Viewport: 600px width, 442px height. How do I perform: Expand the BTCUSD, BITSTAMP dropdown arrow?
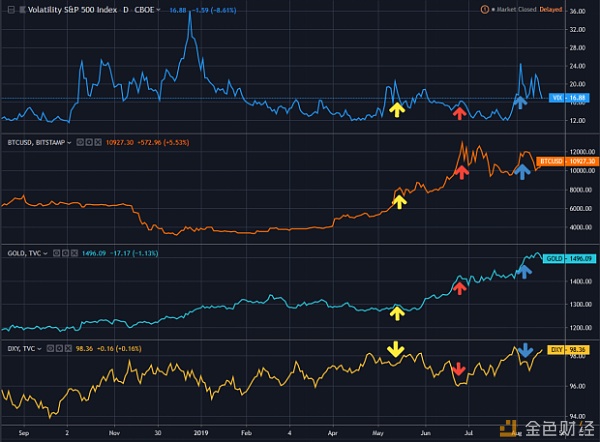pyautogui.click(x=69, y=143)
